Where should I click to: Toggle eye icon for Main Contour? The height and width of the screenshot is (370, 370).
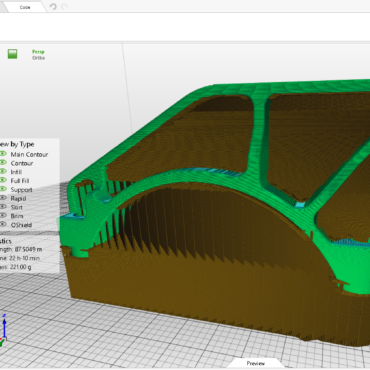click(x=3, y=154)
